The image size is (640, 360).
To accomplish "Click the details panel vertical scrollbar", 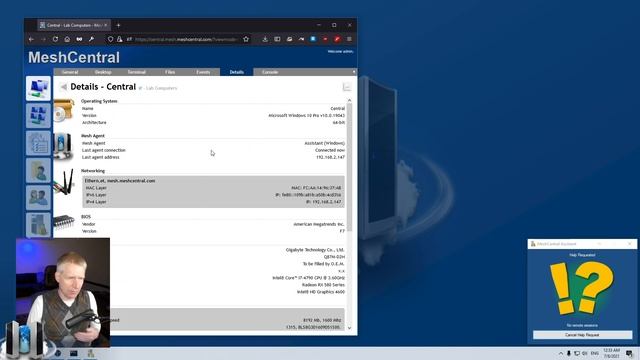I will [349, 167].
